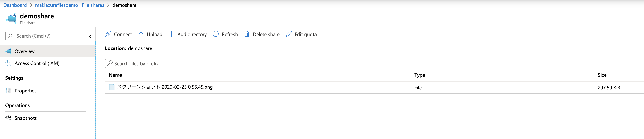Click the Add directory plus icon
This screenshot has width=644, height=139.
[x=171, y=34]
